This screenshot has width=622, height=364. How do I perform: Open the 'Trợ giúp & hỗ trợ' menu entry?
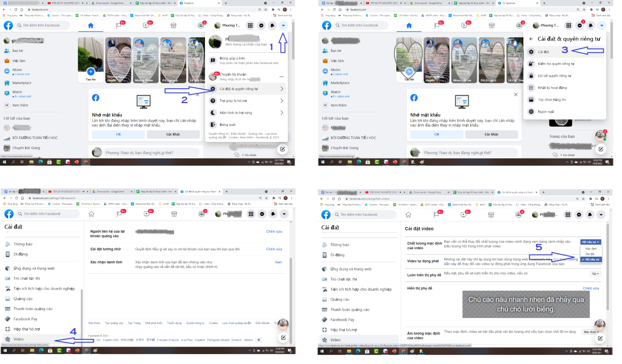click(x=246, y=101)
